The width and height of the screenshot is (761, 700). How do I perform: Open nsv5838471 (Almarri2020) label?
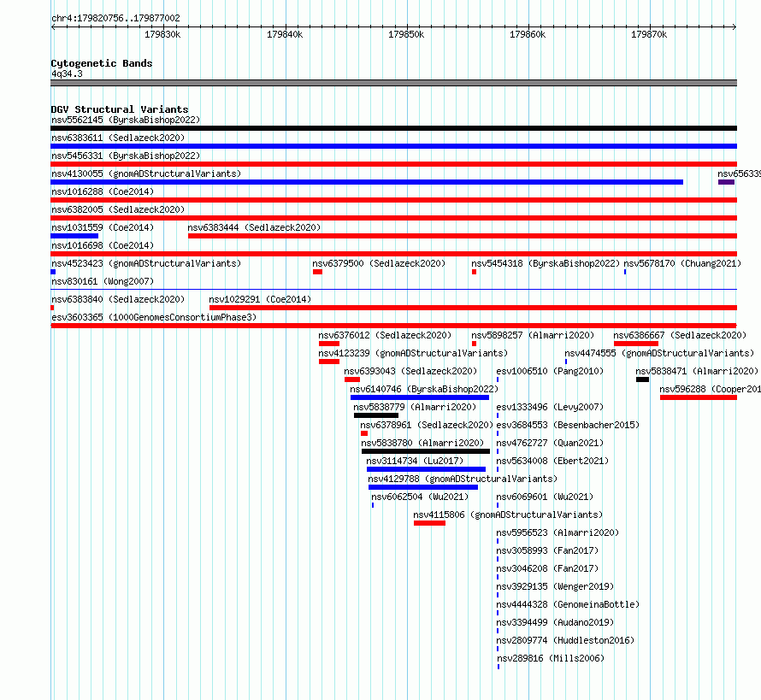point(697,371)
